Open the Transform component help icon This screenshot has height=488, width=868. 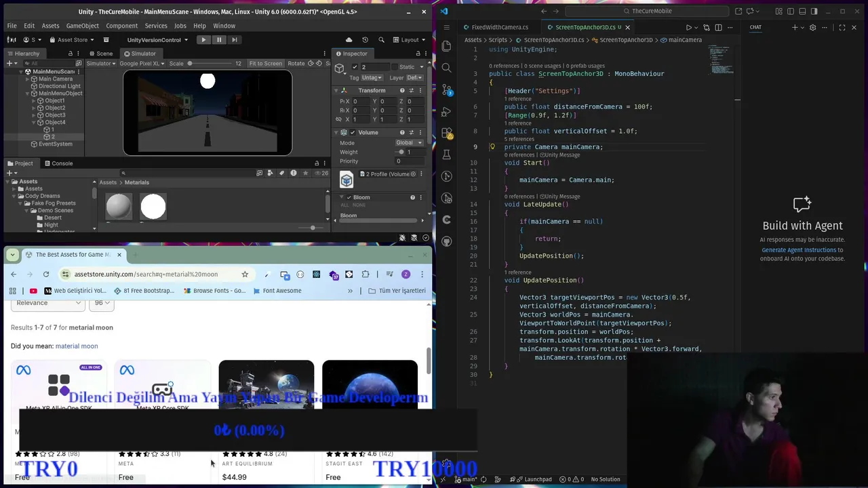[x=402, y=91]
